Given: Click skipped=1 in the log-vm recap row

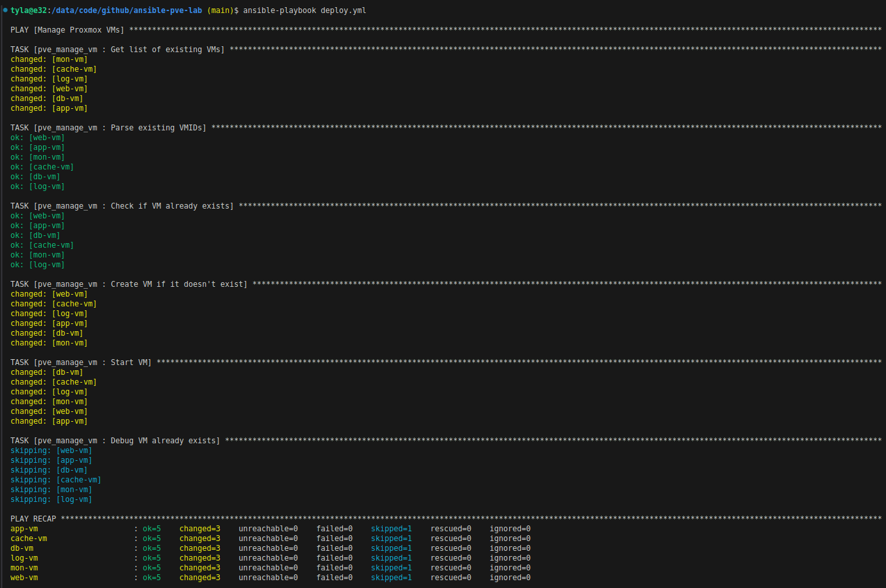Looking at the screenshot, I should click(391, 558).
